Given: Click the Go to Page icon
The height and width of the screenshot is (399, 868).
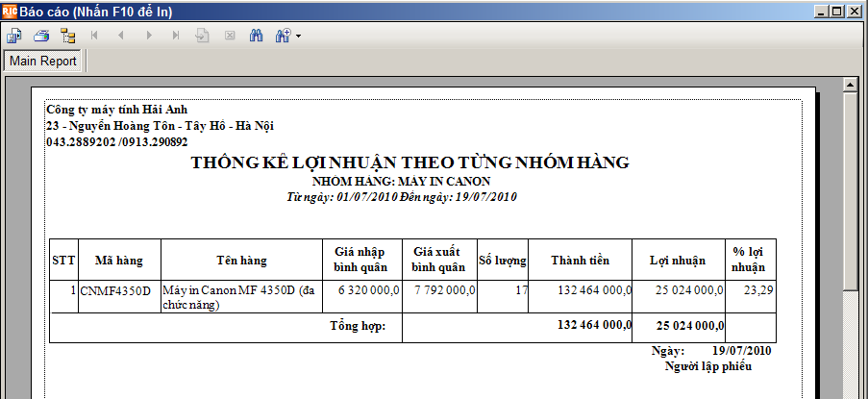Looking at the screenshot, I should (202, 36).
